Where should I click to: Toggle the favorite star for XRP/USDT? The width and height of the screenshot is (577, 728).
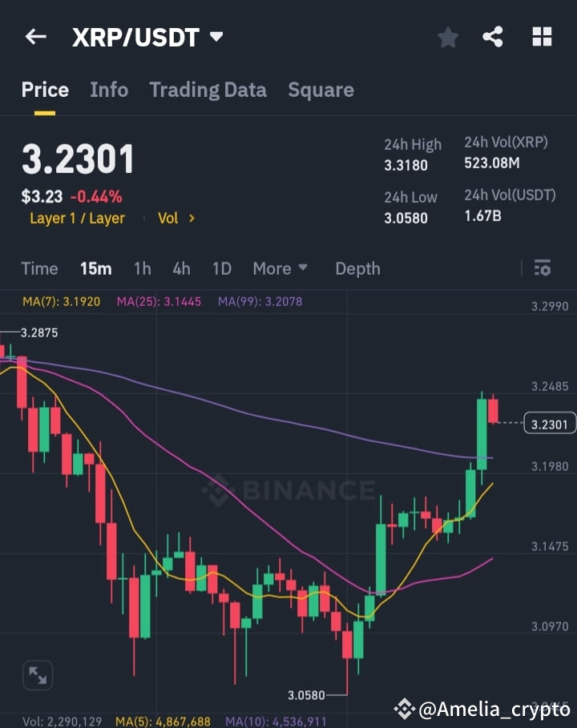click(x=447, y=36)
